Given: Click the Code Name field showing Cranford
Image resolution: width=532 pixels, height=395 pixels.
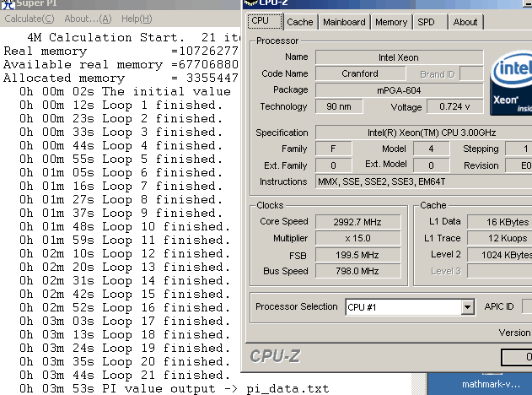Looking at the screenshot, I should tap(360, 73).
